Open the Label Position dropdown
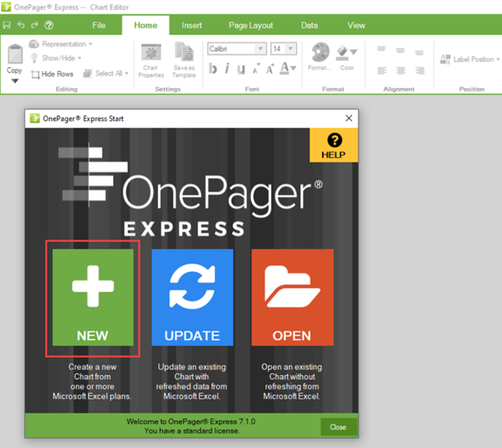 click(470, 59)
